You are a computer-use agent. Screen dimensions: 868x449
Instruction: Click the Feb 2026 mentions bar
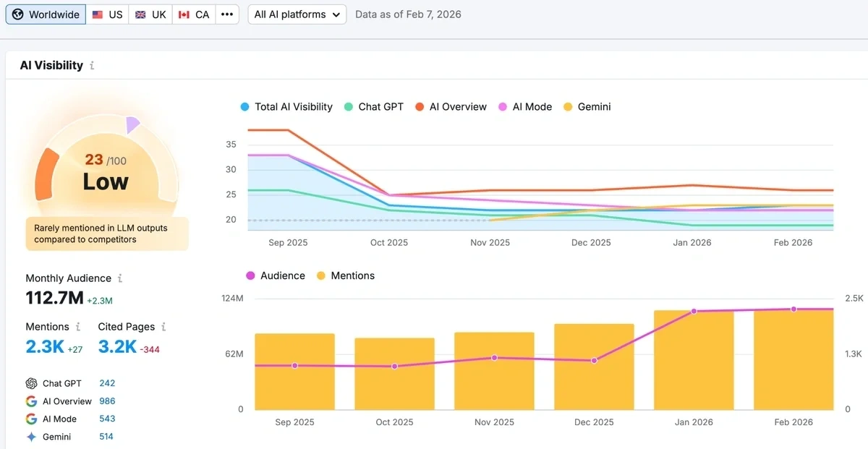click(793, 359)
